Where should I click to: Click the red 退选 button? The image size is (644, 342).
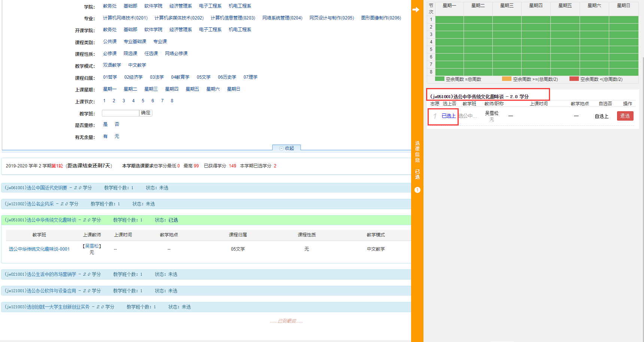point(625,116)
